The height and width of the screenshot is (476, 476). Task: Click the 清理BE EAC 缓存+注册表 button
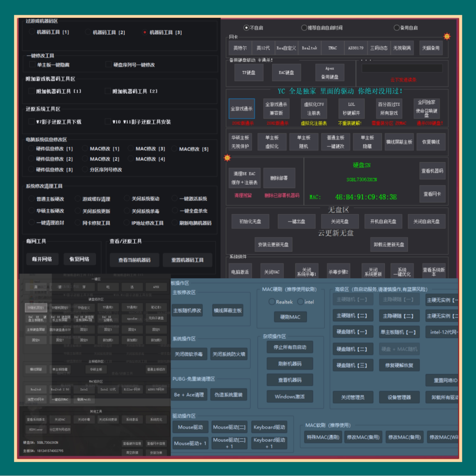point(245,178)
